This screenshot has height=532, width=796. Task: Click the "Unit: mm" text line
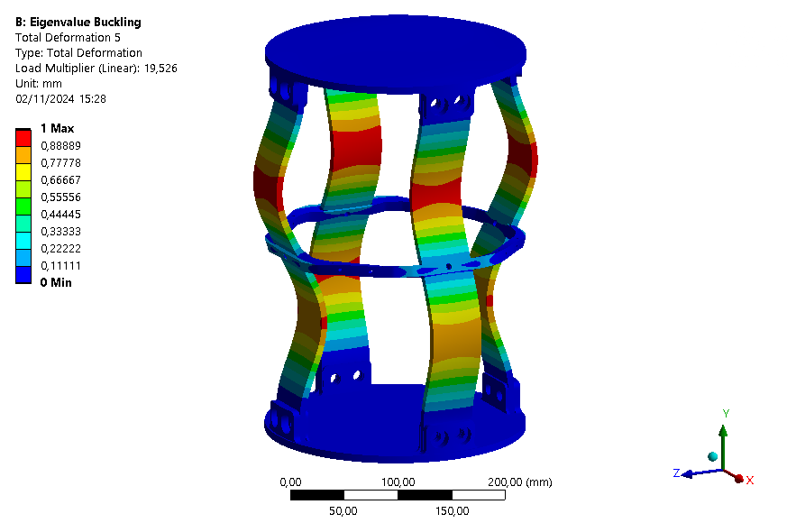coord(39,83)
